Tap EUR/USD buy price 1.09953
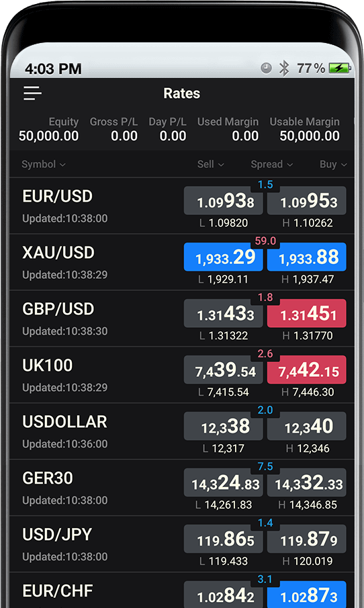This screenshot has height=608, width=364. pos(307,201)
